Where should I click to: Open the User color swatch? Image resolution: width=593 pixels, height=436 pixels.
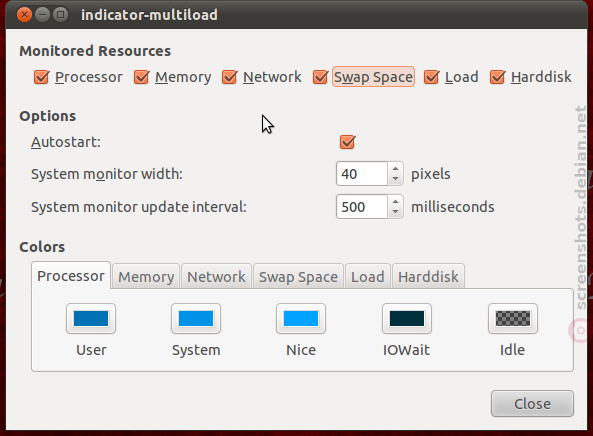coord(91,318)
